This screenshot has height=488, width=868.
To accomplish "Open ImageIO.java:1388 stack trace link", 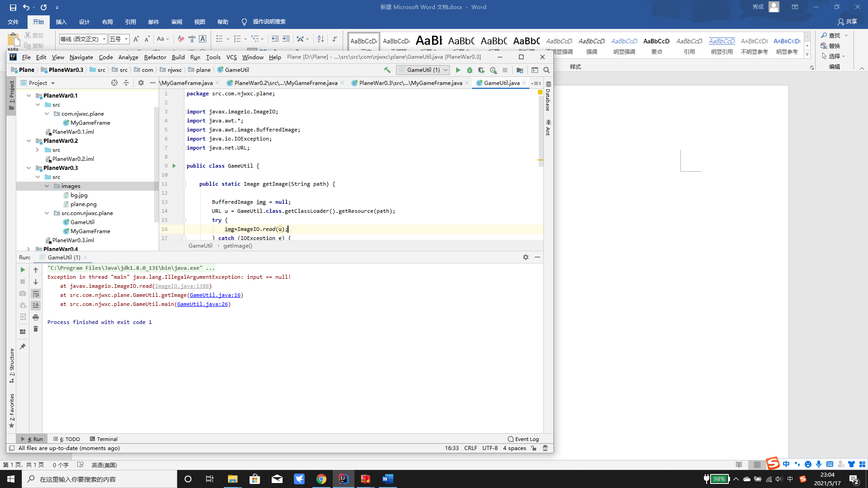I will click(x=182, y=286).
